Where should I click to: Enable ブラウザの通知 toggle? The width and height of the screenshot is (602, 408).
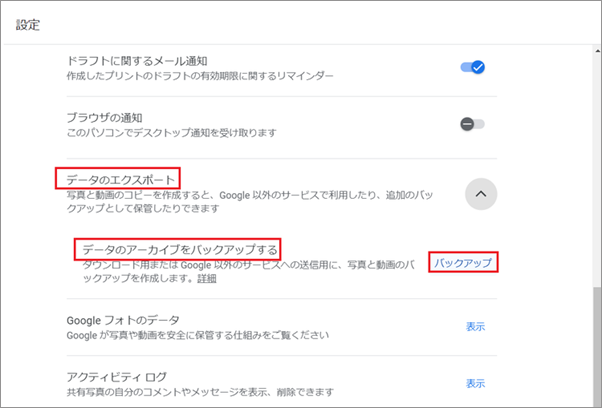click(473, 124)
